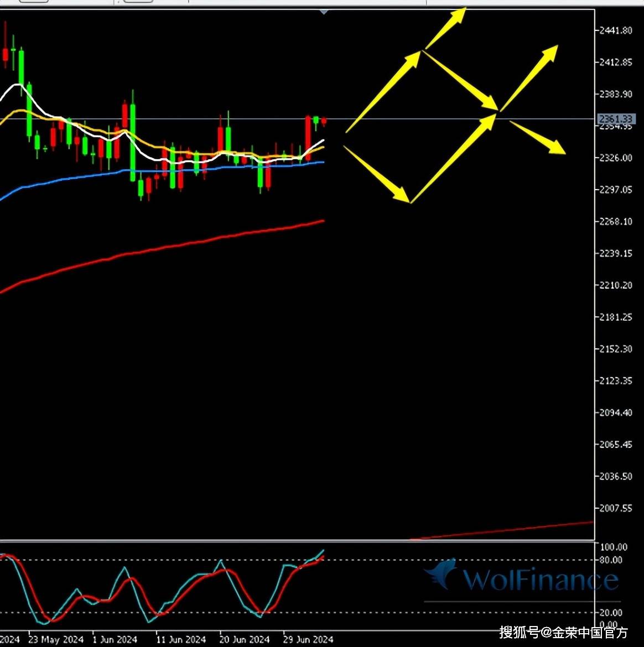The width and height of the screenshot is (644, 647).
Task: Click the 2007.55 price axis label
Action: click(615, 508)
